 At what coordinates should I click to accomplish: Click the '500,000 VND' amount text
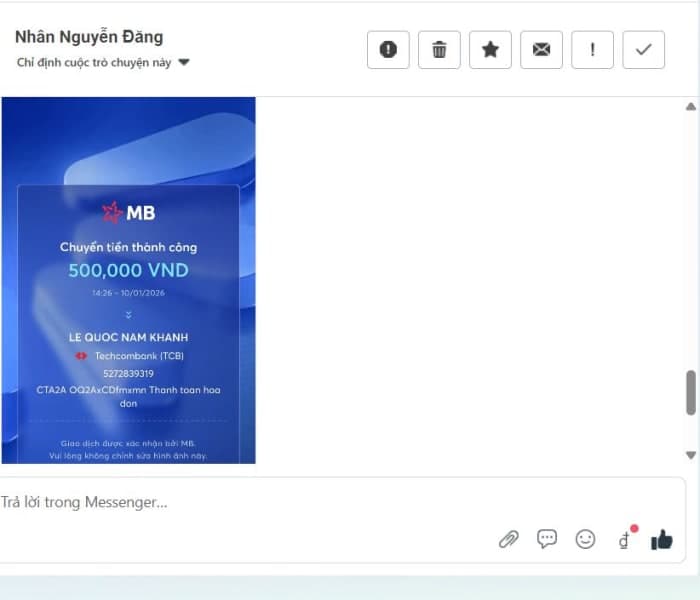[x=129, y=271]
